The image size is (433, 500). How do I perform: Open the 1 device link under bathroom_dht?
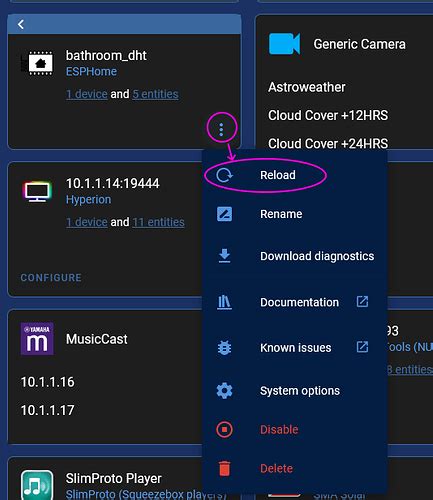coord(87,94)
